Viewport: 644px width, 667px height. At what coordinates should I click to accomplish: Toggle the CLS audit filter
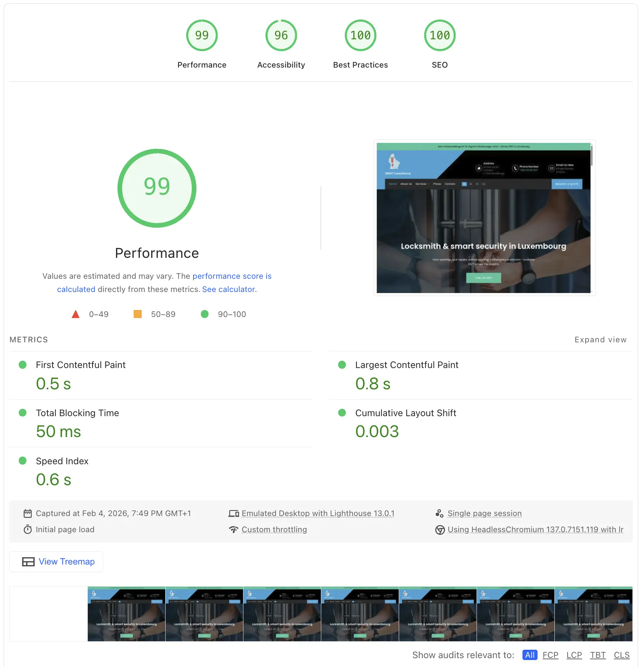tap(622, 655)
